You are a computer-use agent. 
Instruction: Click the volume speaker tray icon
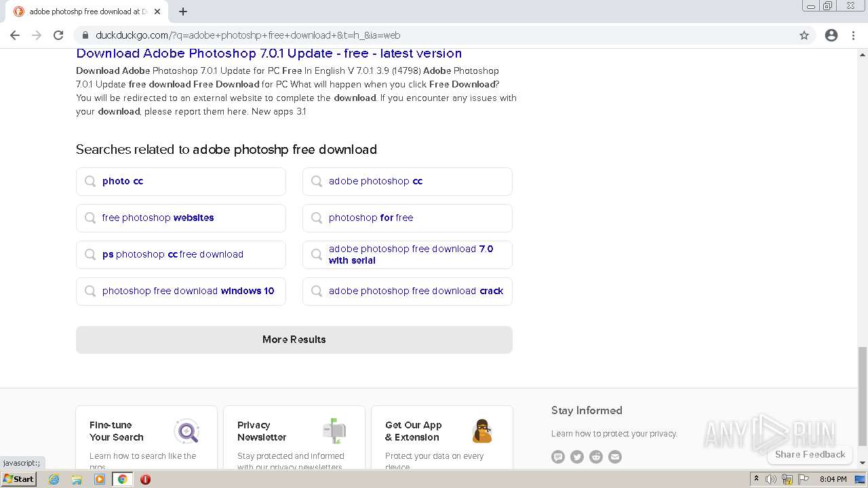[771, 479]
